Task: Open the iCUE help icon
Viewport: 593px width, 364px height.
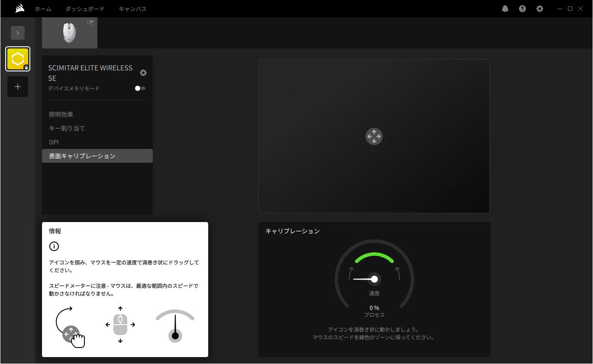Action: (x=522, y=8)
